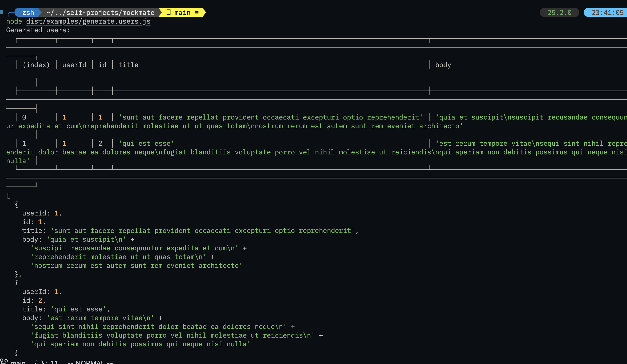Click the 23:41:05 clock badge
The height and width of the screenshot is (364, 627).
pos(607,12)
